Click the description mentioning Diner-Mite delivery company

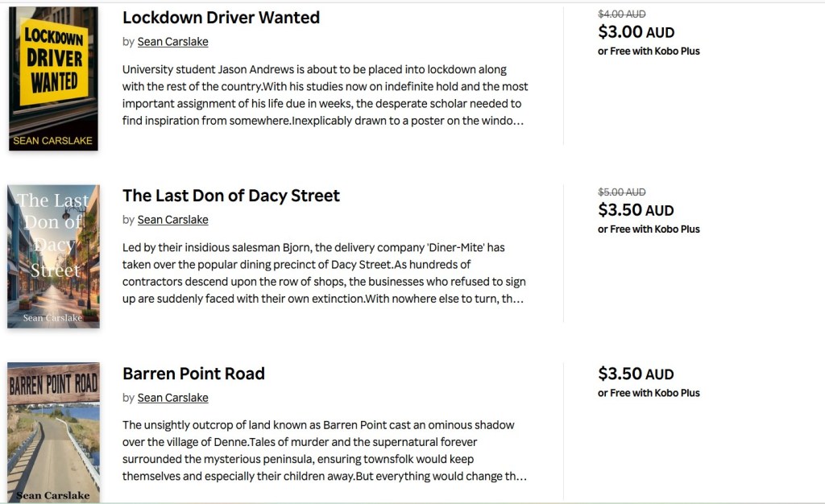325,273
